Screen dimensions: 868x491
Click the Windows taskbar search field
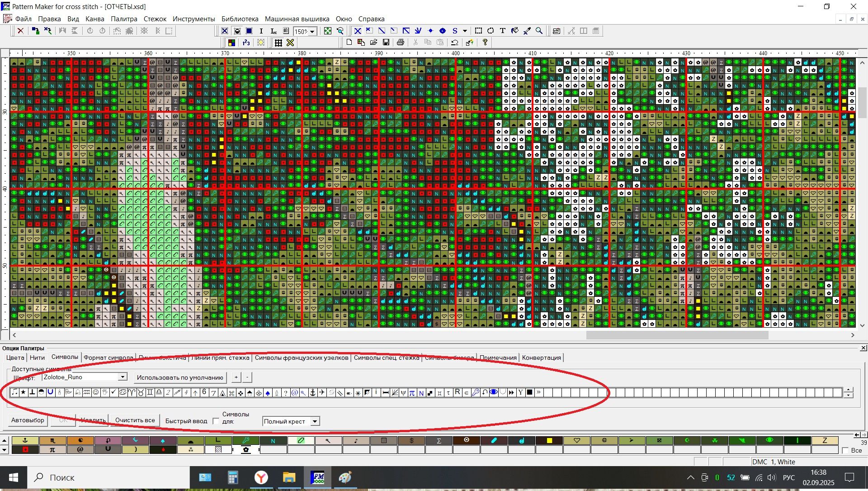pyautogui.click(x=108, y=477)
